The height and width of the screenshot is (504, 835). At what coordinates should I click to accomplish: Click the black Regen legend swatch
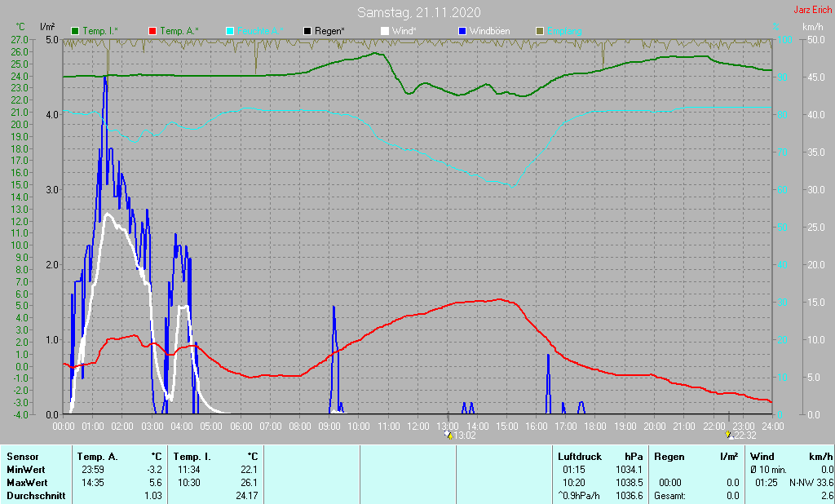307,31
